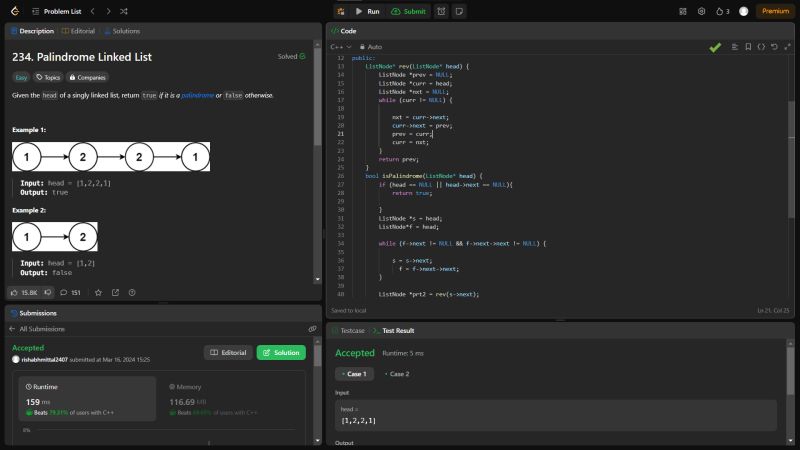Expand the Topics tag
800x450 pixels.
coord(48,78)
